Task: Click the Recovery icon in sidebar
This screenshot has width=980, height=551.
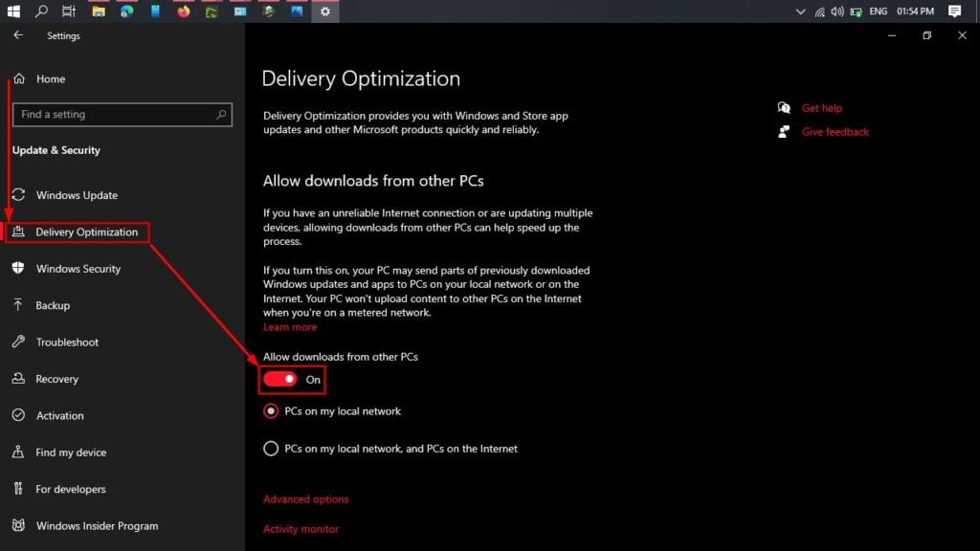Action: tap(18, 378)
